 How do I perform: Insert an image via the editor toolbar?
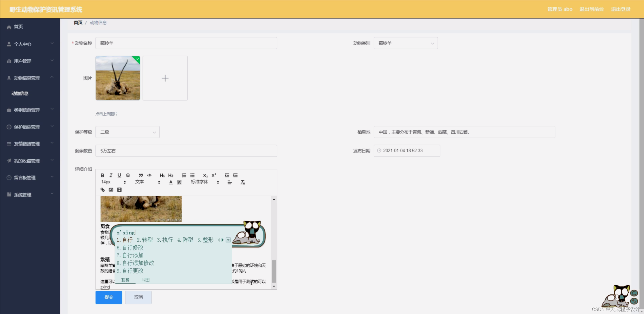pyautogui.click(x=111, y=190)
